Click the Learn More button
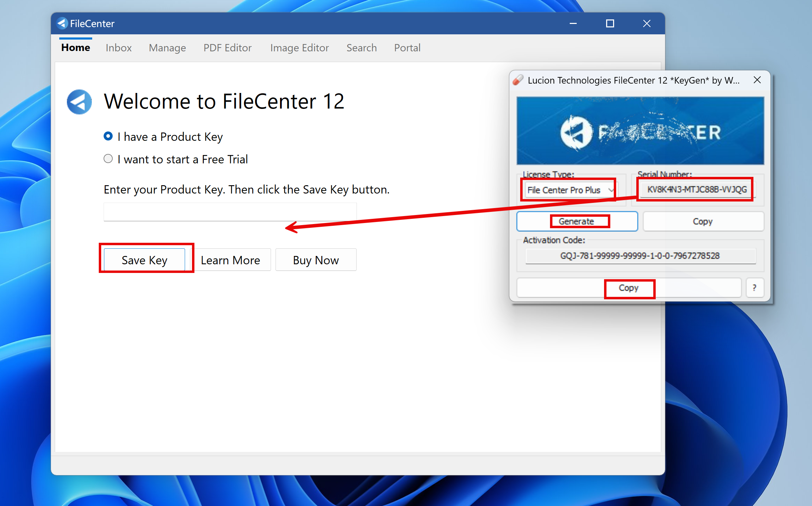The height and width of the screenshot is (506, 812). point(230,260)
